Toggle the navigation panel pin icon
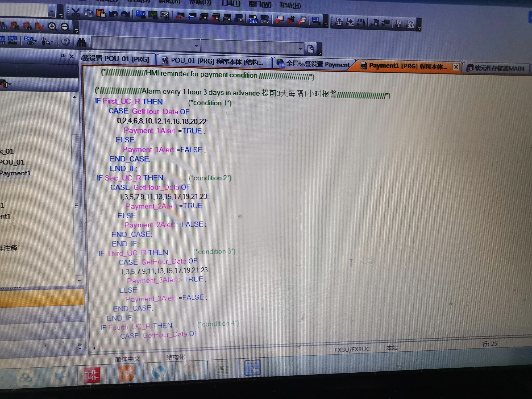The width and height of the screenshot is (532, 399). coord(63,56)
